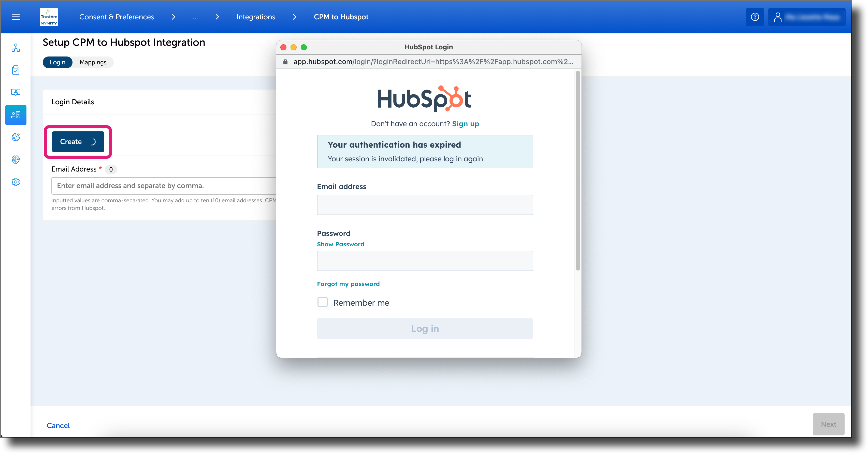Open the hamburger menu in the top bar
Image resolution: width=868 pixels, height=454 pixels.
pos(16,17)
